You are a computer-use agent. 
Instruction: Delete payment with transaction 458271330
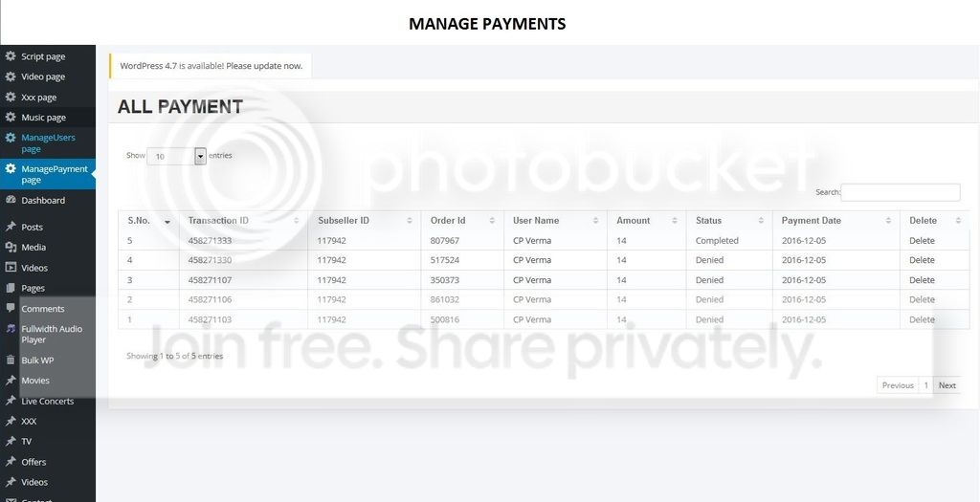point(922,260)
